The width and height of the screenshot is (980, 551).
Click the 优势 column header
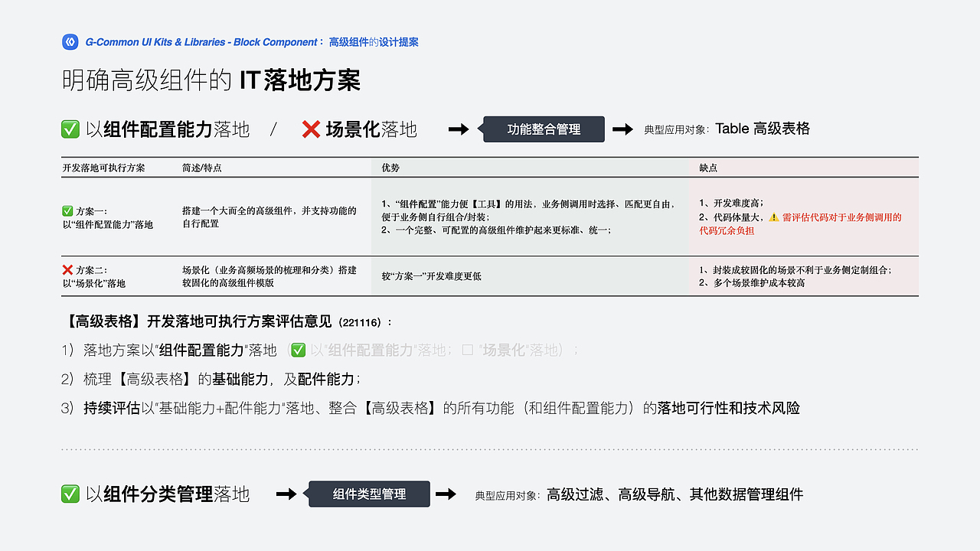(x=390, y=168)
